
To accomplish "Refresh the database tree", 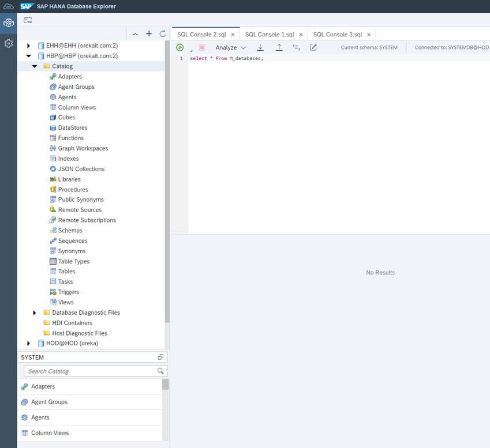I will click(x=163, y=33).
